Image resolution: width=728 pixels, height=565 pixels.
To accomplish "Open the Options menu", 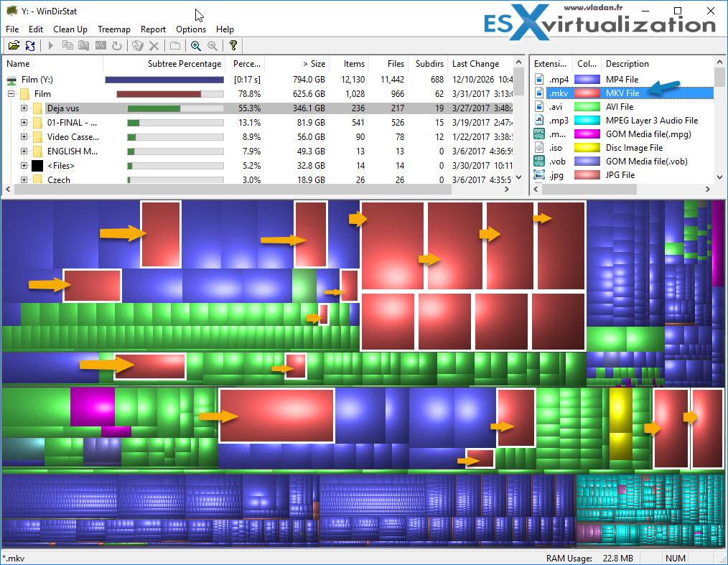I will 191,29.
